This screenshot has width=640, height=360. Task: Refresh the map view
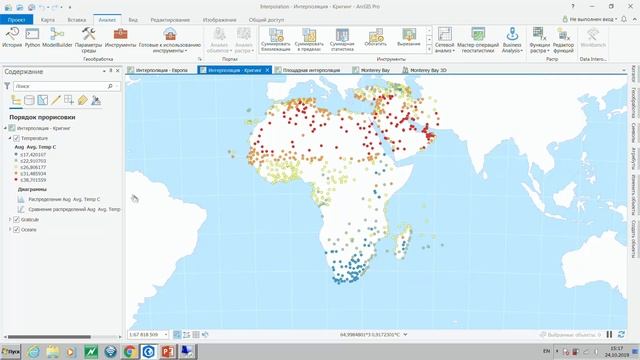tap(622, 334)
